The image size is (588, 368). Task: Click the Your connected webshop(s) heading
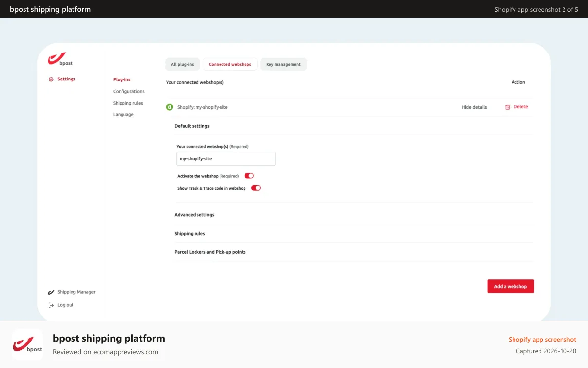[x=195, y=82]
